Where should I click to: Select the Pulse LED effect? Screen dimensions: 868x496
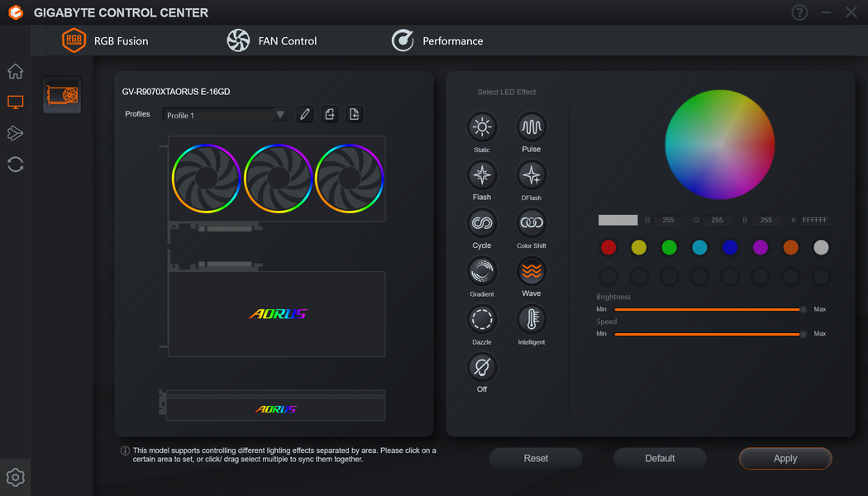(x=532, y=127)
